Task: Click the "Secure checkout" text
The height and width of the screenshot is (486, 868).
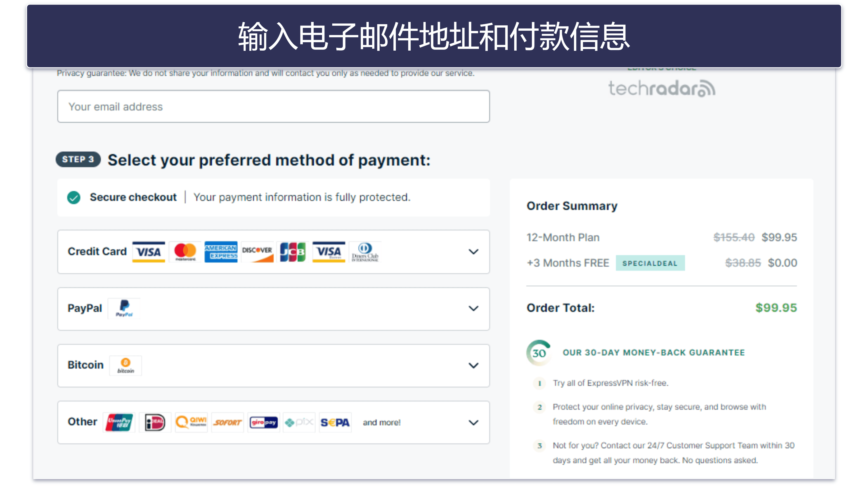Action: 133,197
